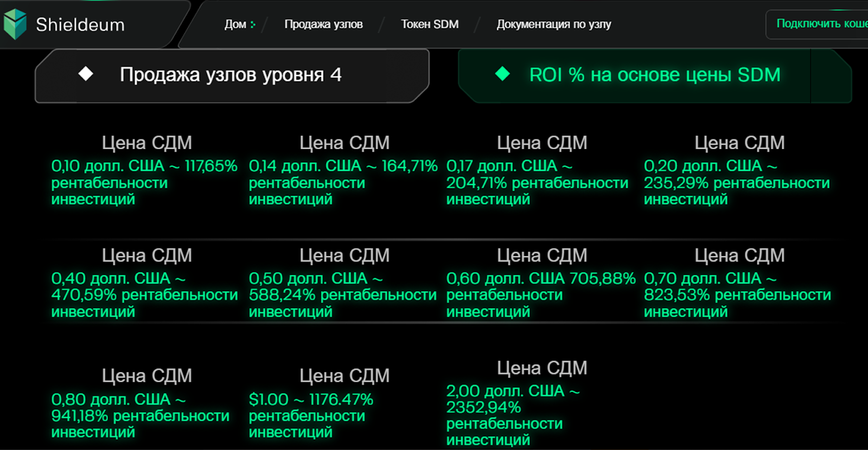Open Документация по узлу
This screenshot has height=450, width=868.
tap(553, 24)
